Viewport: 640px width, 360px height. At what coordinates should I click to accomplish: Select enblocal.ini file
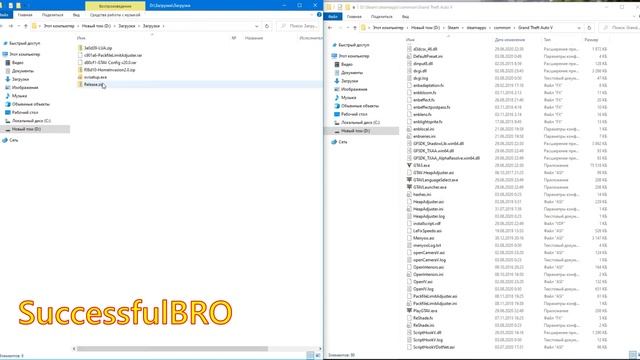click(423, 129)
